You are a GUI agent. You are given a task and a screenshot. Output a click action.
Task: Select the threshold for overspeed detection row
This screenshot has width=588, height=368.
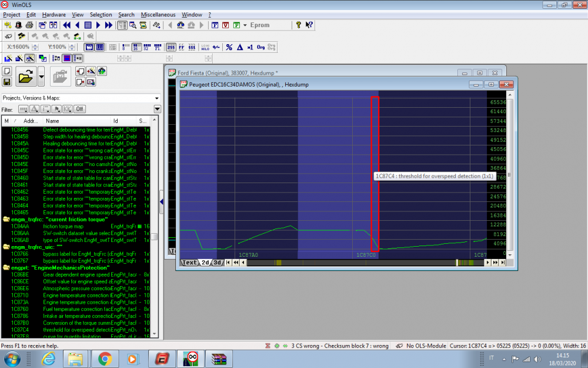[x=76, y=330]
